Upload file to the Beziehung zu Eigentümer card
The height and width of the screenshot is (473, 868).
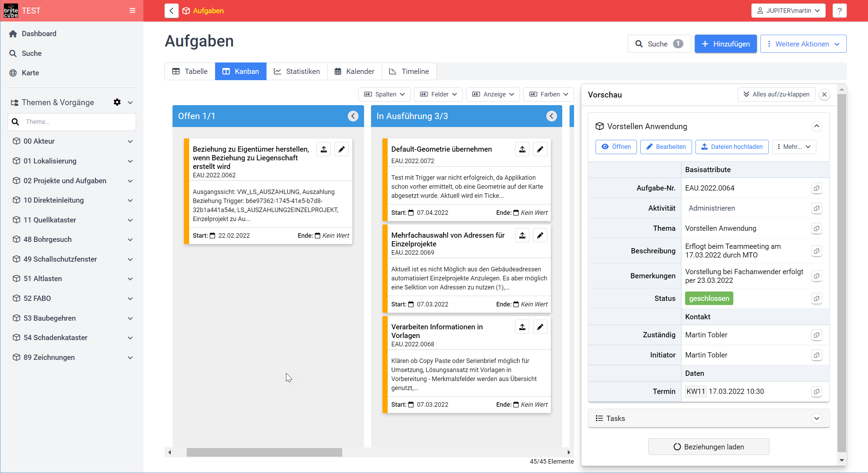(324, 149)
